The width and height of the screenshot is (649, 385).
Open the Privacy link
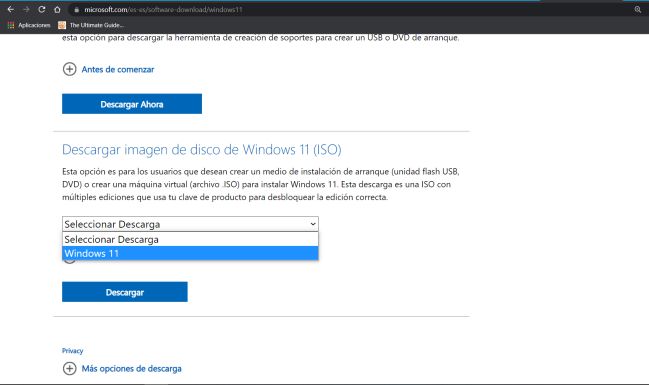click(72, 351)
